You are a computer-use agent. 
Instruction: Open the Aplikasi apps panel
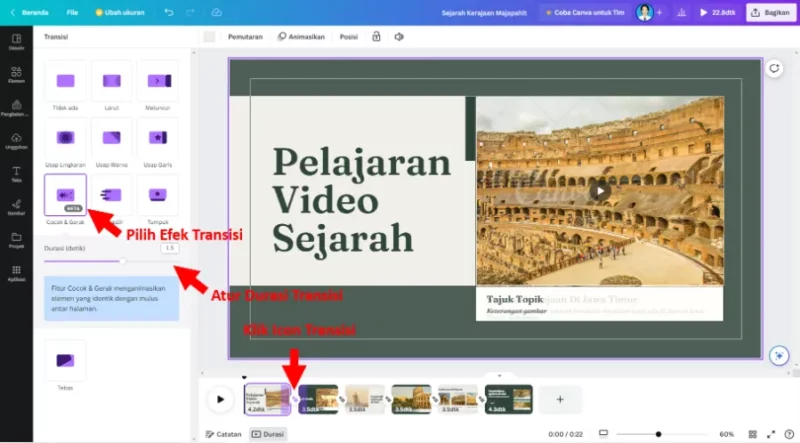click(16, 273)
